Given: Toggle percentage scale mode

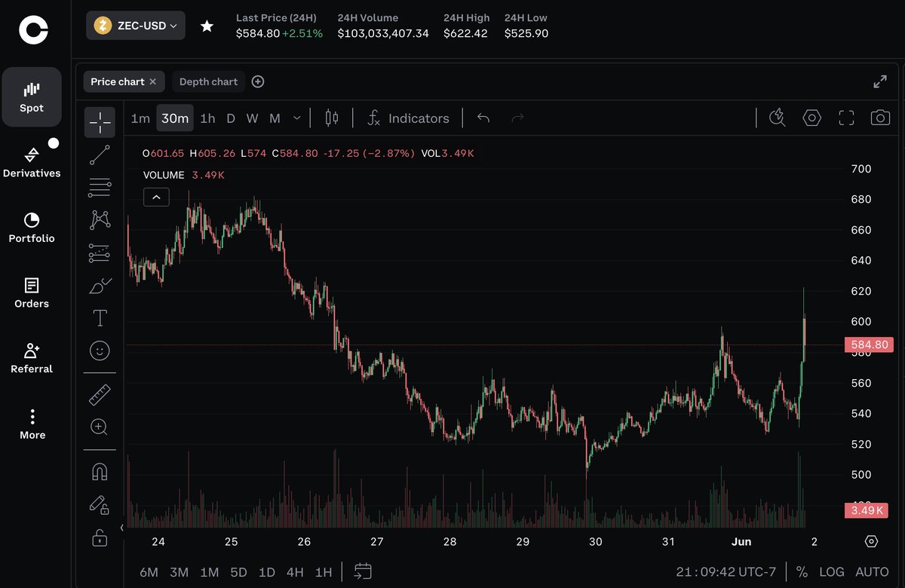Looking at the screenshot, I should (802, 572).
